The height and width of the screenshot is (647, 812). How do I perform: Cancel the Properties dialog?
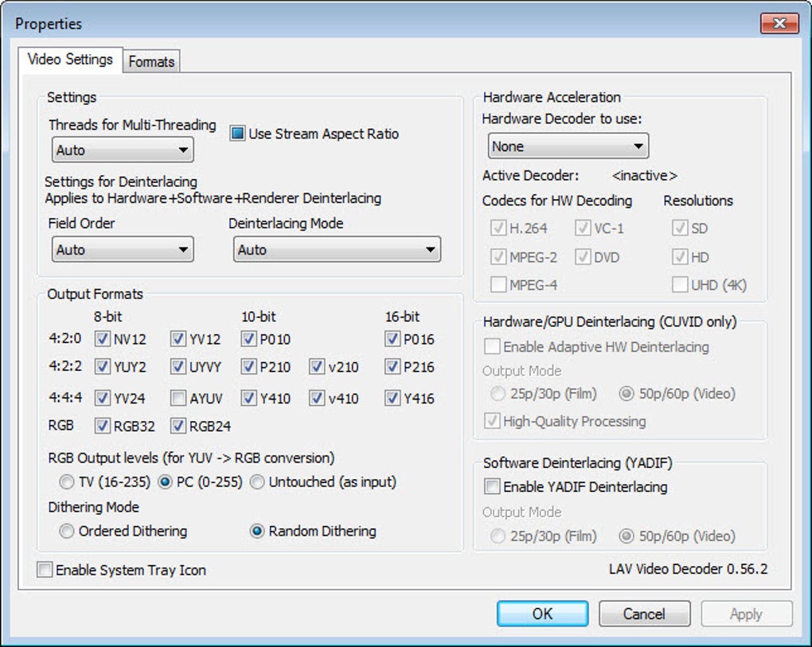[644, 614]
